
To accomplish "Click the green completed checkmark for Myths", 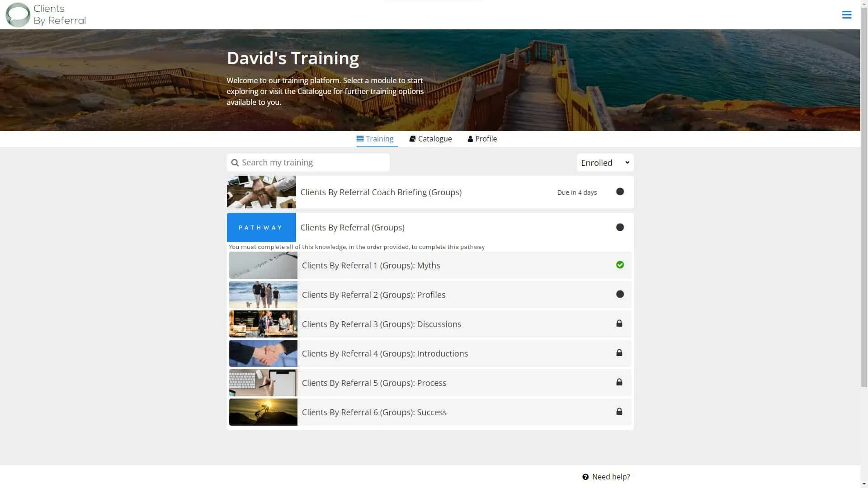I will (620, 265).
